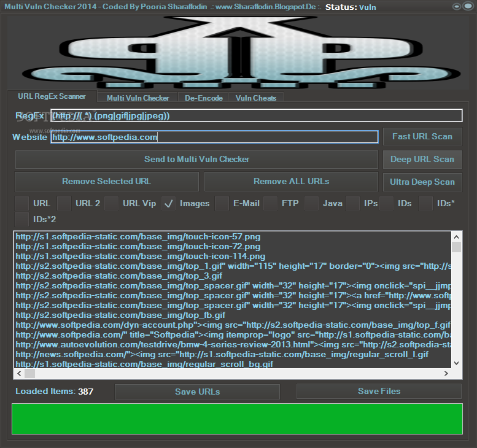
Task: Enable the IDs* checkbox
Action: click(425, 204)
